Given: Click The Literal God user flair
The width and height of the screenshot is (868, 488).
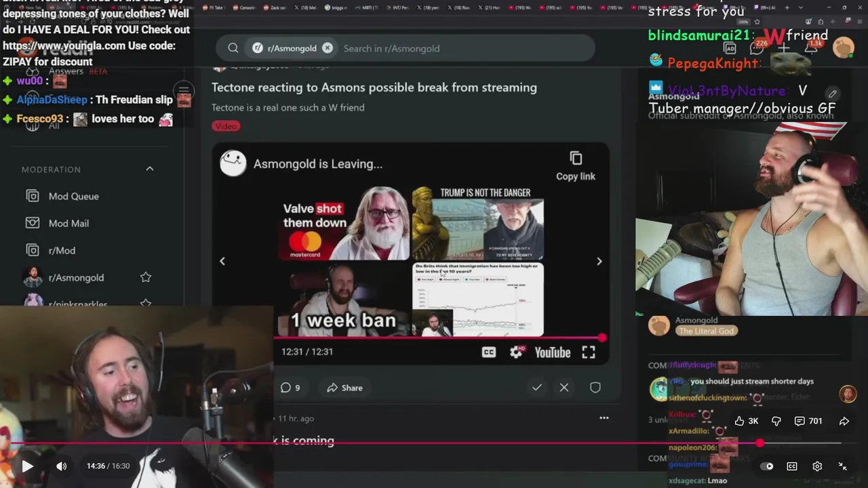Looking at the screenshot, I should (x=706, y=331).
